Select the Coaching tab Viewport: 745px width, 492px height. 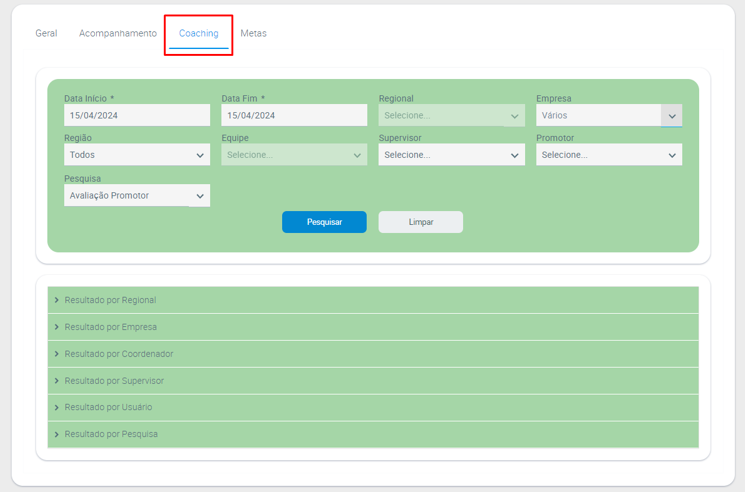(198, 33)
